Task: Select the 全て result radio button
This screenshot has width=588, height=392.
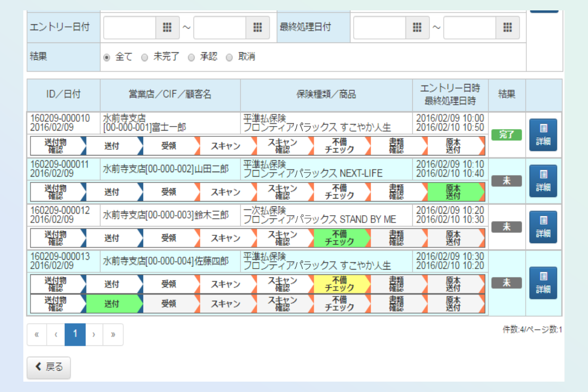Action: tap(107, 58)
